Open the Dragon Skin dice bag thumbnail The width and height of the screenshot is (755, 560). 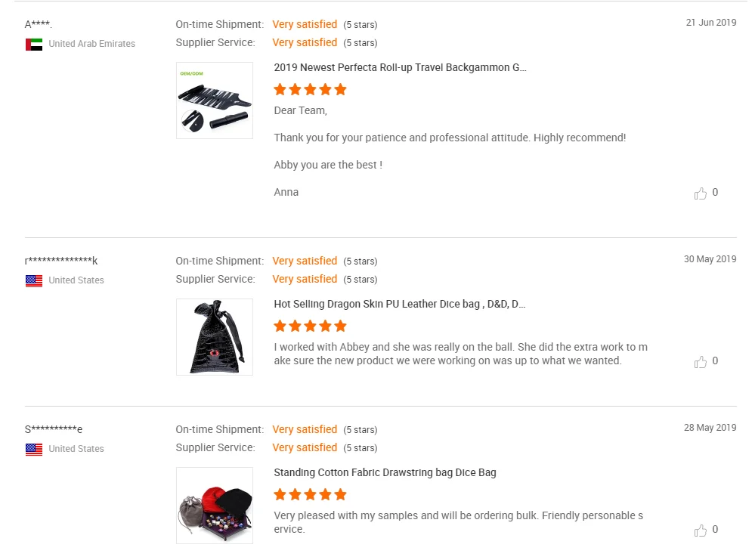coord(215,337)
